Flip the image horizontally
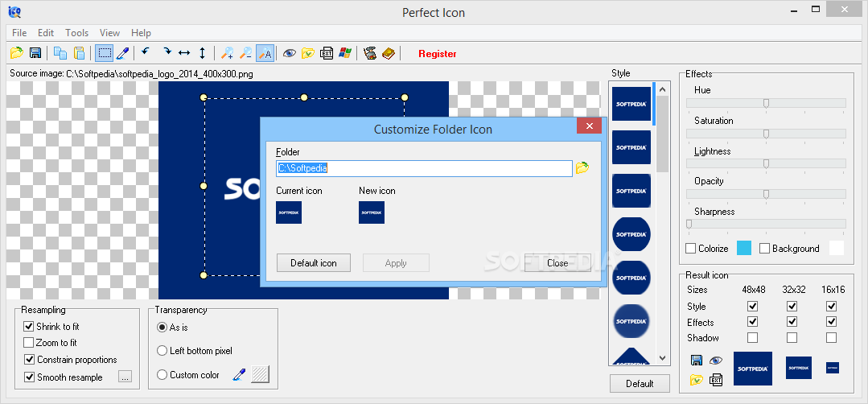The image size is (868, 404). click(184, 53)
